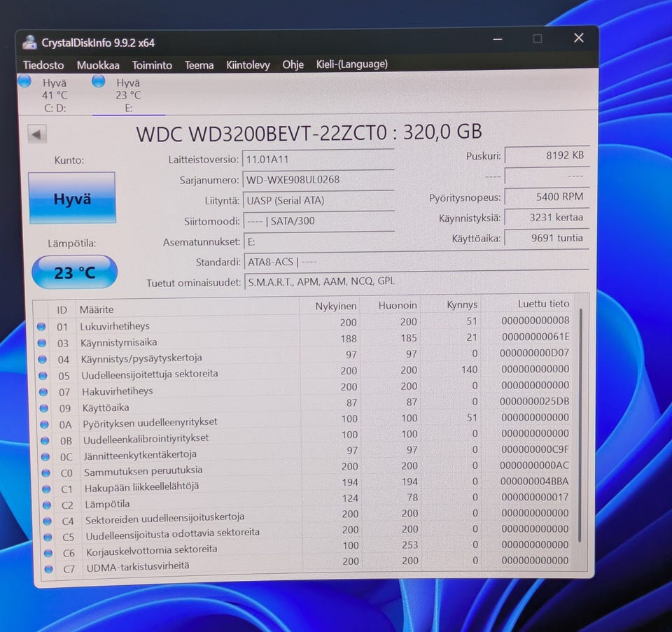Open the Toiminto menu
The width and height of the screenshot is (672, 632).
tap(152, 65)
